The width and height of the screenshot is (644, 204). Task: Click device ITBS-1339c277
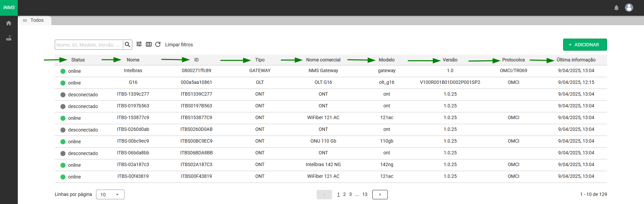pos(133,94)
